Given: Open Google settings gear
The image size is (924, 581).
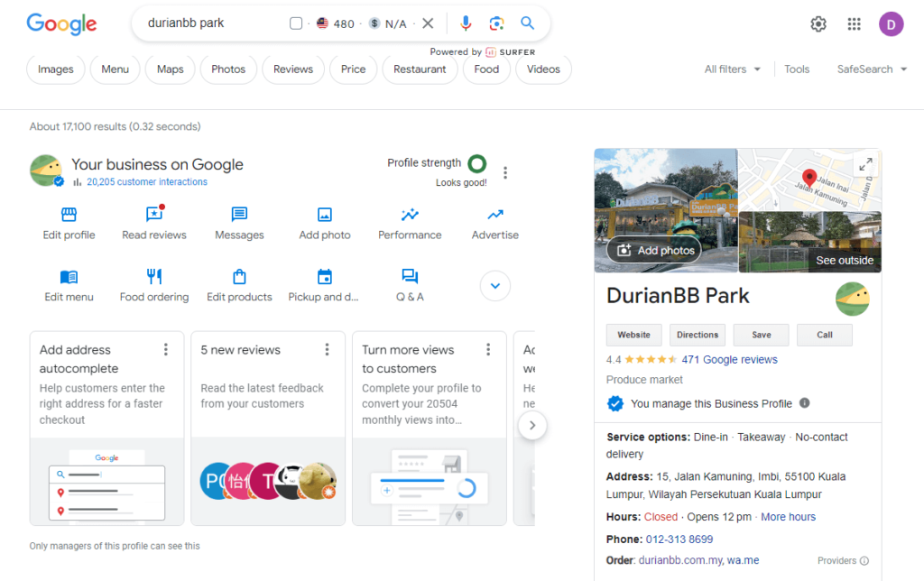Looking at the screenshot, I should pyautogui.click(x=818, y=24).
